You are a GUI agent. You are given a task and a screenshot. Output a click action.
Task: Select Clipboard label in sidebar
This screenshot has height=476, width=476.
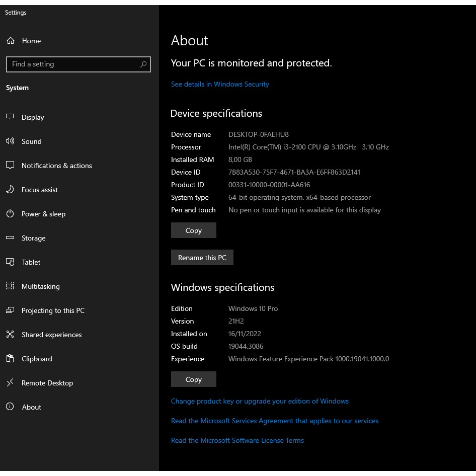(37, 359)
